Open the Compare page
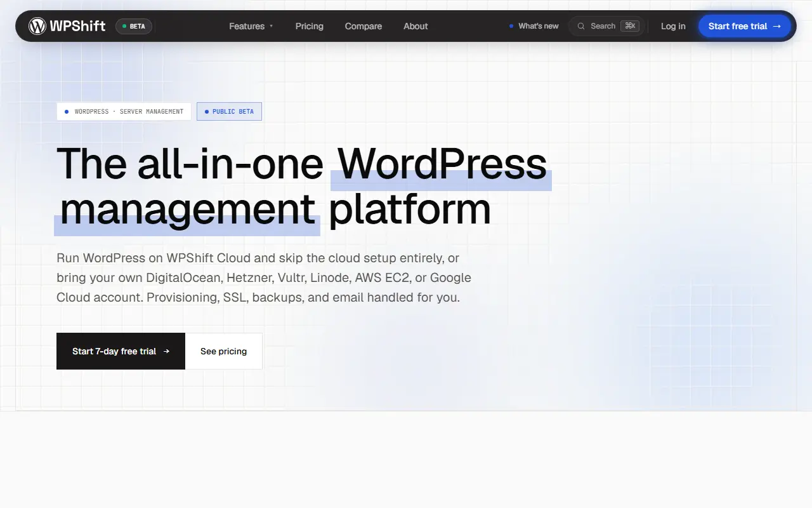The height and width of the screenshot is (508, 812). [x=363, y=26]
